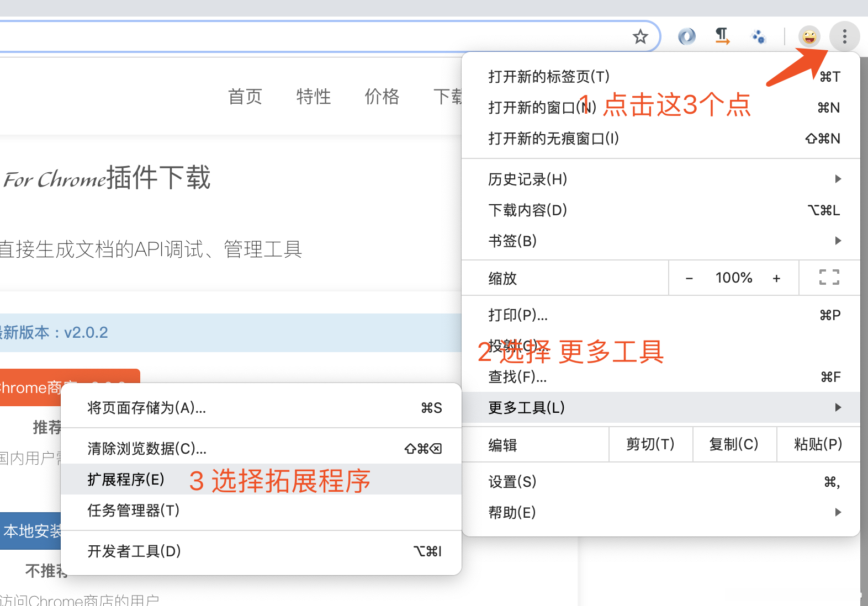Click 剪切(T) edit button
Screen dimensions: 868x606
(x=650, y=444)
